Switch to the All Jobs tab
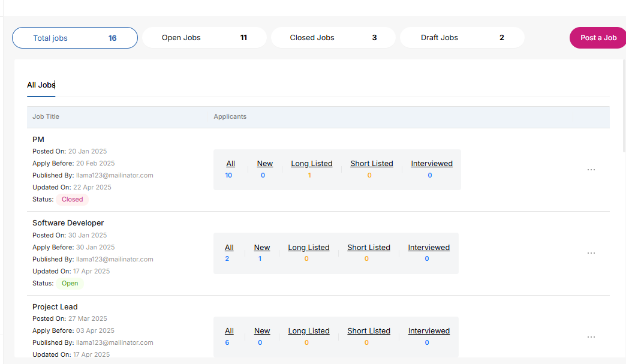Image resolution: width=626 pixels, height=364 pixels. (x=41, y=85)
